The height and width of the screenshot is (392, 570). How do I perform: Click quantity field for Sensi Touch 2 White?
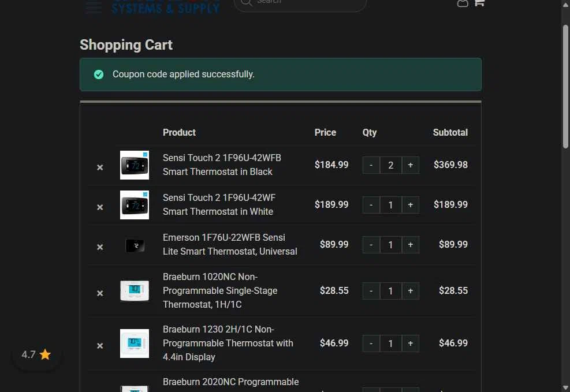tap(391, 205)
